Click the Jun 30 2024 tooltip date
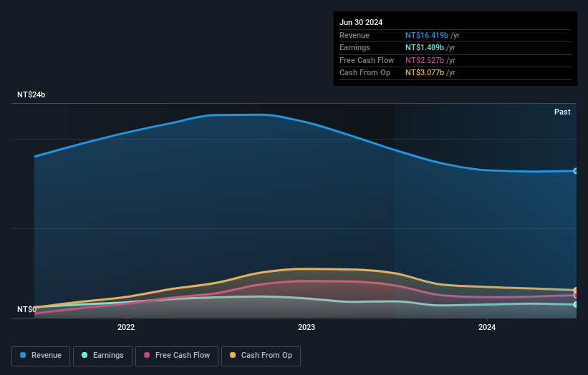Screen dimensions: 588x375 tap(361, 22)
